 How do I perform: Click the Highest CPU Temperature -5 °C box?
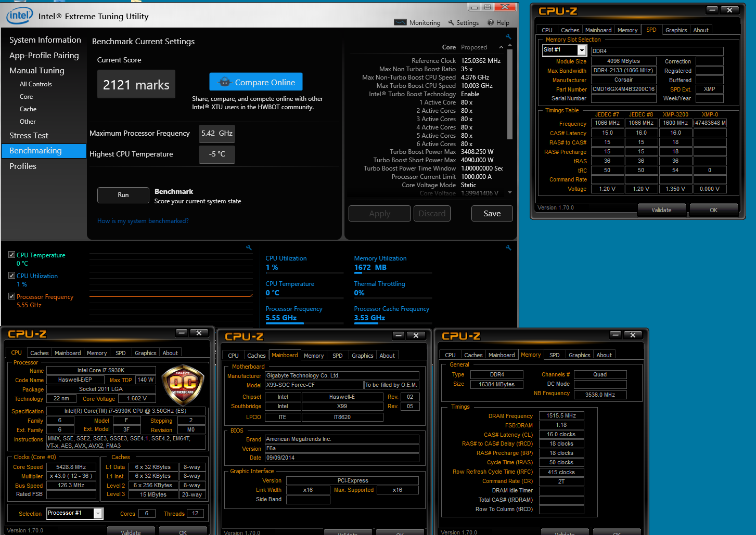(217, 154)
